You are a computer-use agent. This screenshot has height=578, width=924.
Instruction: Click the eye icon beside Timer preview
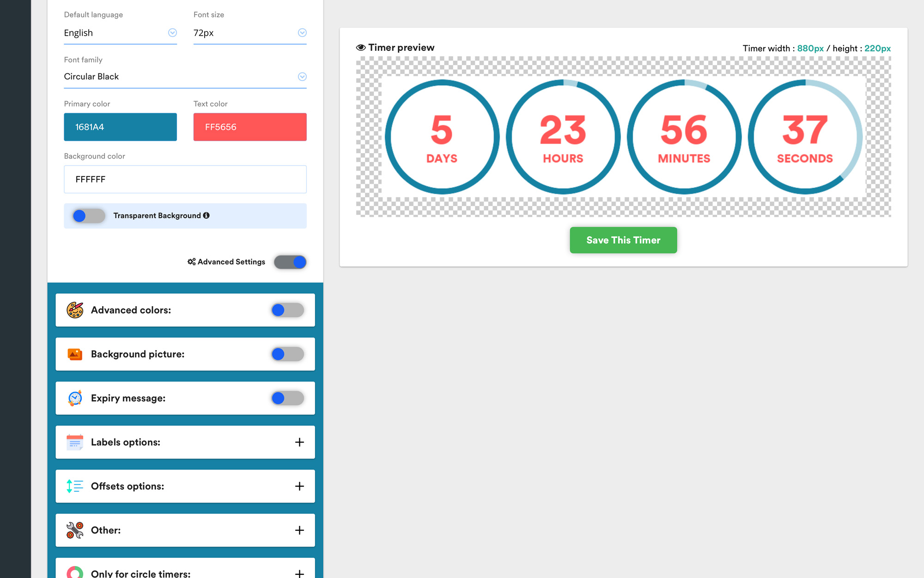(360, 47)
